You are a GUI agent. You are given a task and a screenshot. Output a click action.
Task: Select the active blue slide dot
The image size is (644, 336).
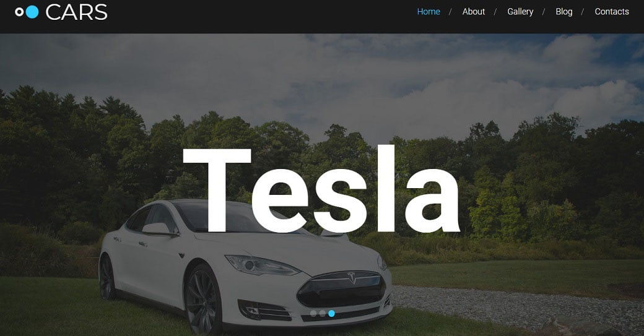point(331,314)
